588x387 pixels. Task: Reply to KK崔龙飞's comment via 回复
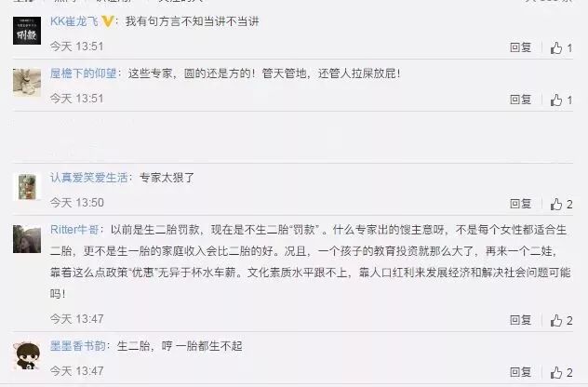tap(520, 47)
